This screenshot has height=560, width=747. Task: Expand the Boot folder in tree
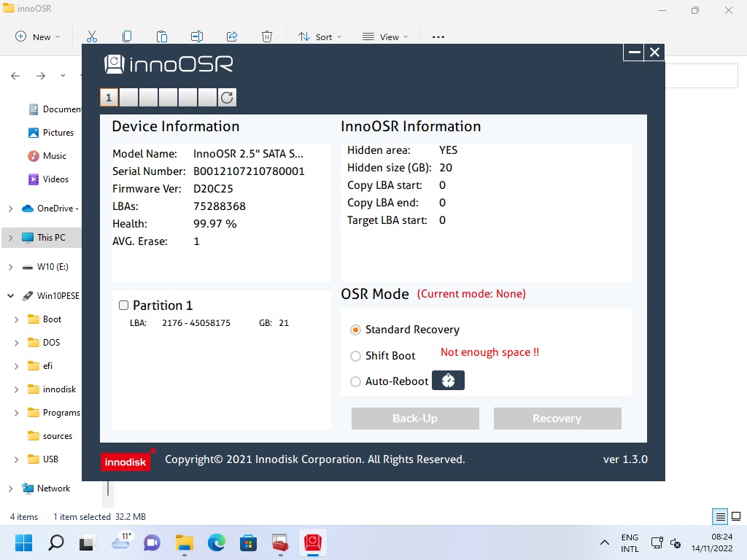(x=17, y=319)
